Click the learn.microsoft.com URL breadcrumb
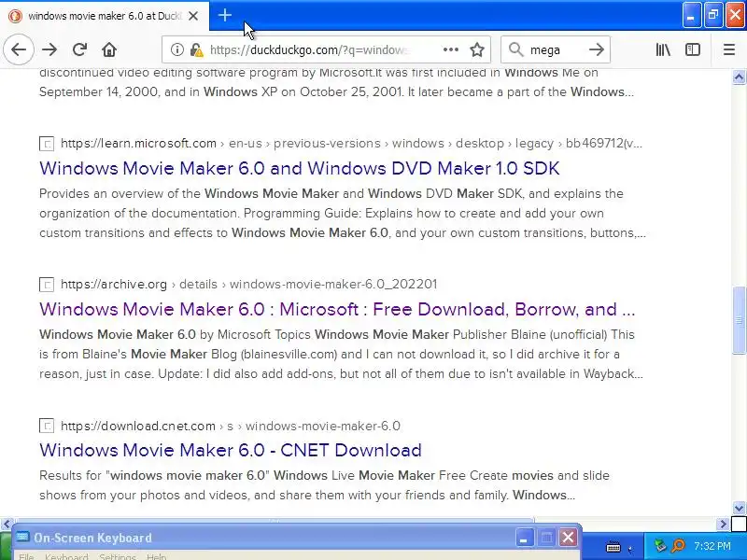Screen dimensions: 747x560 (352, 144)
